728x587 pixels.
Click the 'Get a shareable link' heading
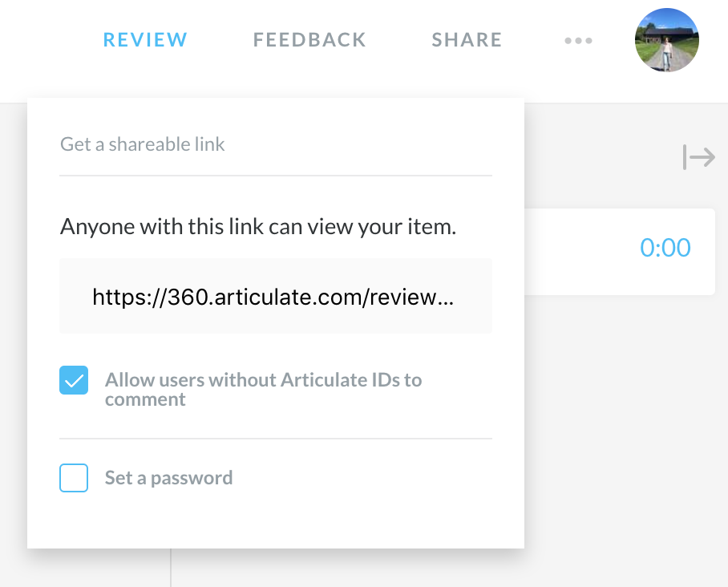[142, 144]
